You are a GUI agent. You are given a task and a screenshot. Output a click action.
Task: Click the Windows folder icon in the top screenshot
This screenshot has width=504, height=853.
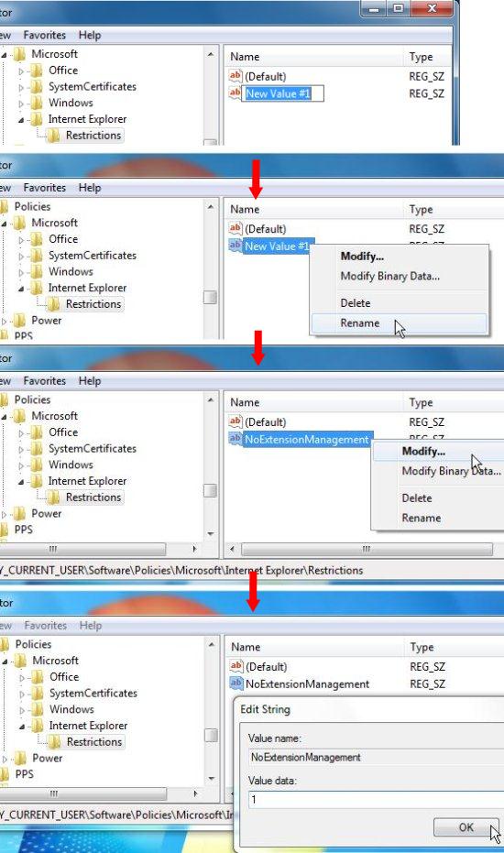click(x=37, y=103)
